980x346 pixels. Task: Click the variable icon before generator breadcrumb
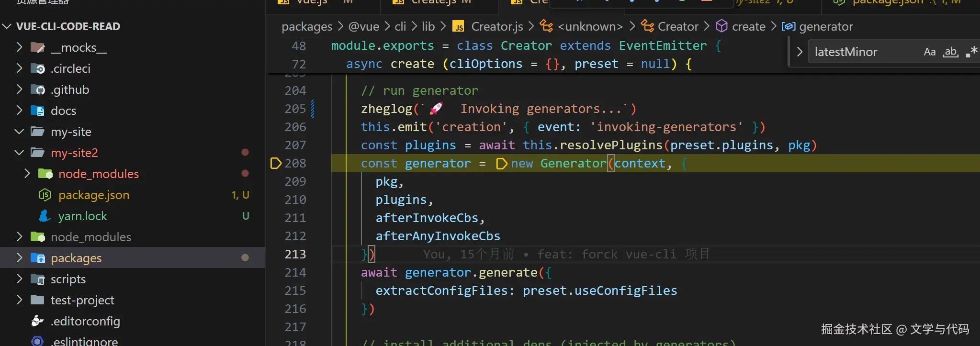(x=789, y=26)
